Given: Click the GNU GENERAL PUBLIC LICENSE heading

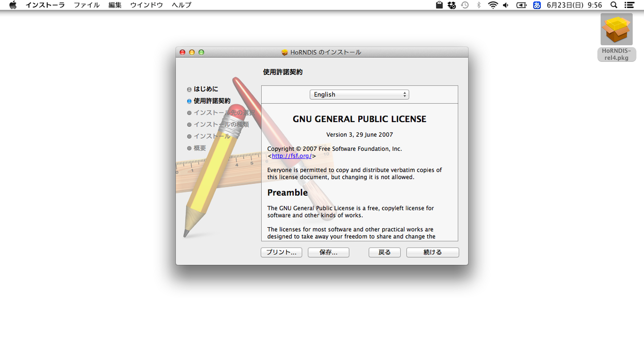Looking at the screenshot, I should click(359, 119).
